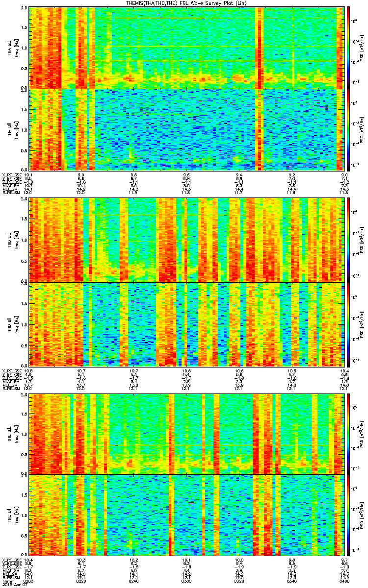Screen dimensions: 368x588
Task: Click the THA B-parallel spectrogram panel
Action: (x=187, y=129)
